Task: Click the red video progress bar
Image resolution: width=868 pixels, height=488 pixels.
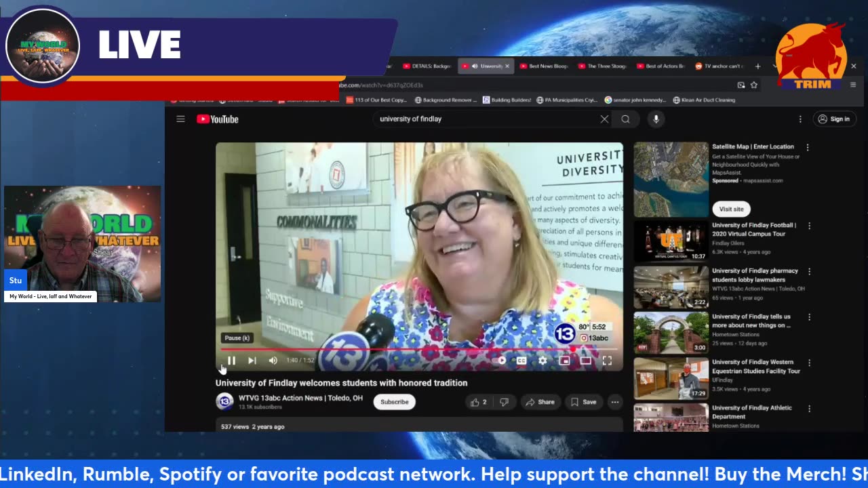Action: click(x=418, y=350)
